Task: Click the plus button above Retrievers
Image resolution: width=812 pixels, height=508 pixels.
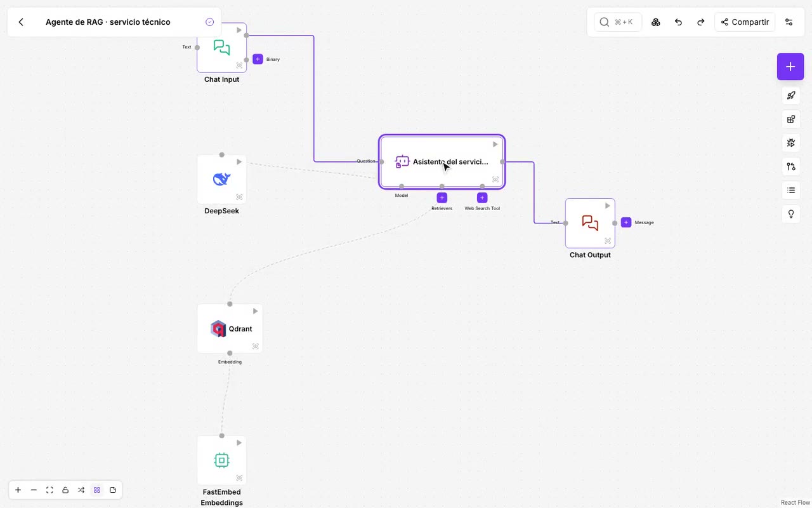Action: [442, 197]
